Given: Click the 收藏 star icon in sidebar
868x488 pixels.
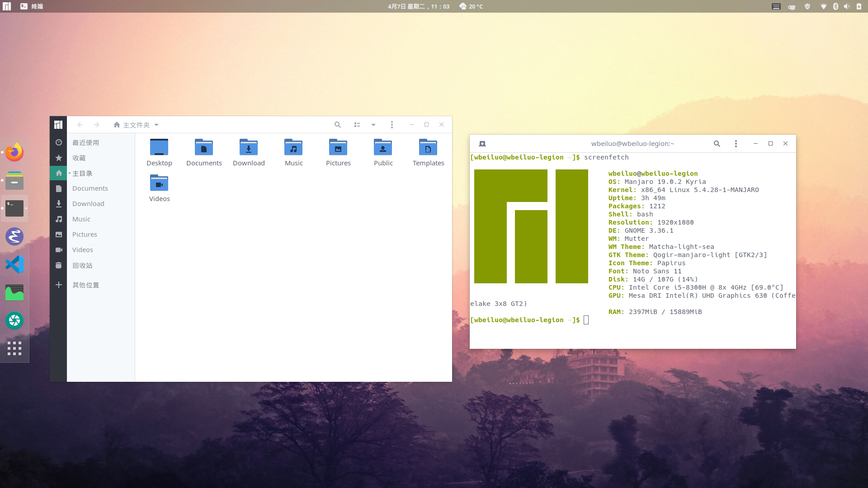Looking at the screenshot, I should pos(59,158).
